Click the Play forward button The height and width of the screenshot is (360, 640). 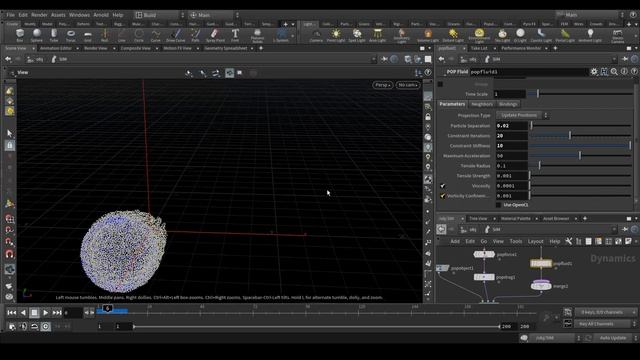tap(45, 313)
